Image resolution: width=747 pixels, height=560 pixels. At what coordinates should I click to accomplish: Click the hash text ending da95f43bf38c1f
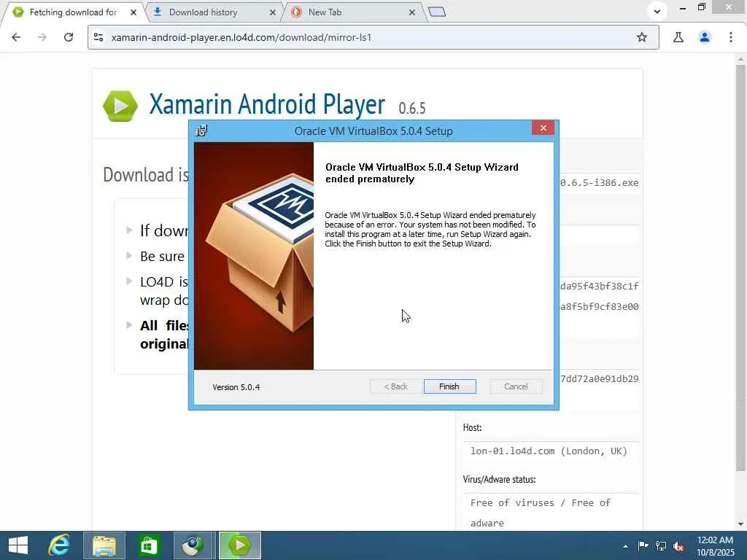pos(600,286)
